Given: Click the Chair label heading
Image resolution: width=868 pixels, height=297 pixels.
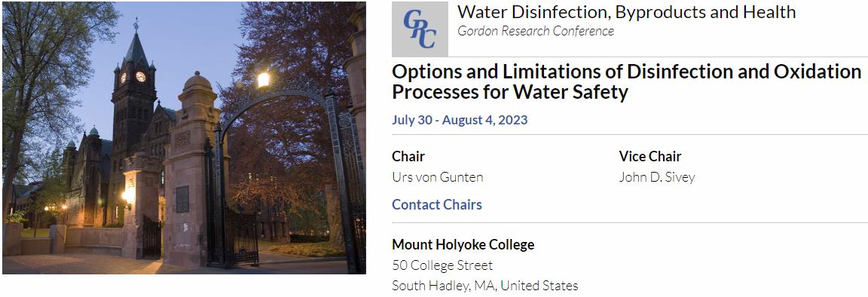Looking at the screenshot, I should pyautogui.click(x=408, y=156).
